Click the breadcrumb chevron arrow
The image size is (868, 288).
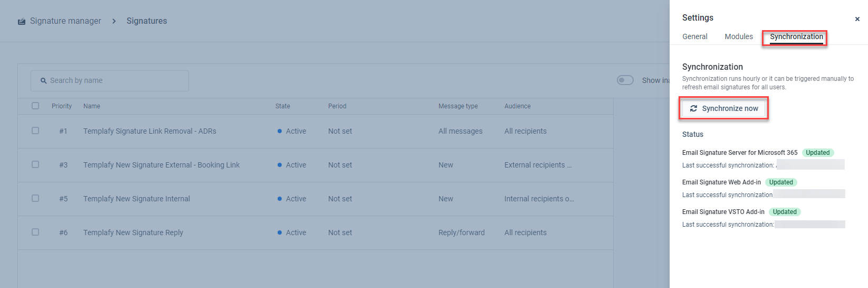[114, 21]
